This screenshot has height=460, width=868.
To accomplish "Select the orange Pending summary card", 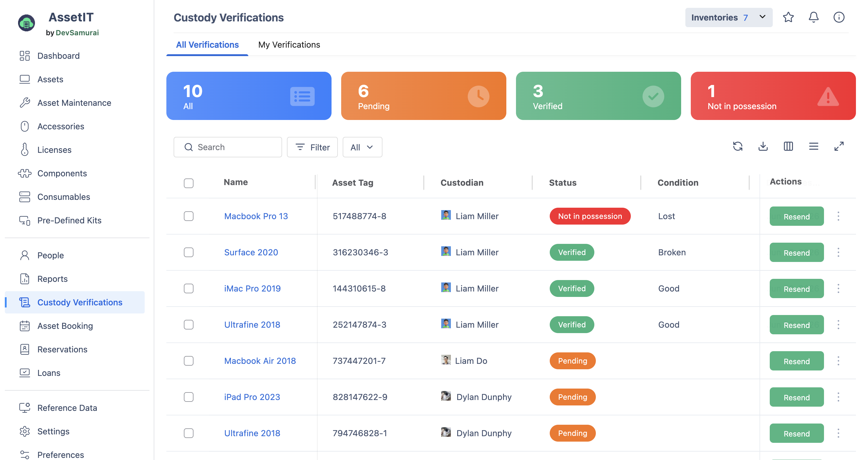I will pos(423,96).
